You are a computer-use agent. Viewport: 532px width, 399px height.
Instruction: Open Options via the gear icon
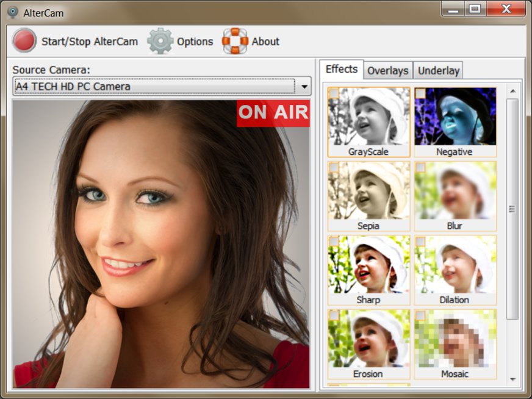pos(160,41)
